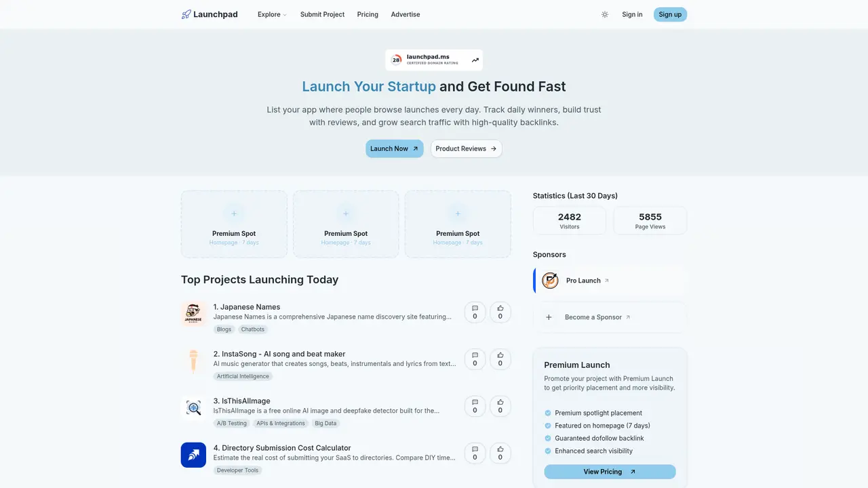Open the Become a Sponsor link
Viewport: 868px width, 488px height.
pos(597,317)
